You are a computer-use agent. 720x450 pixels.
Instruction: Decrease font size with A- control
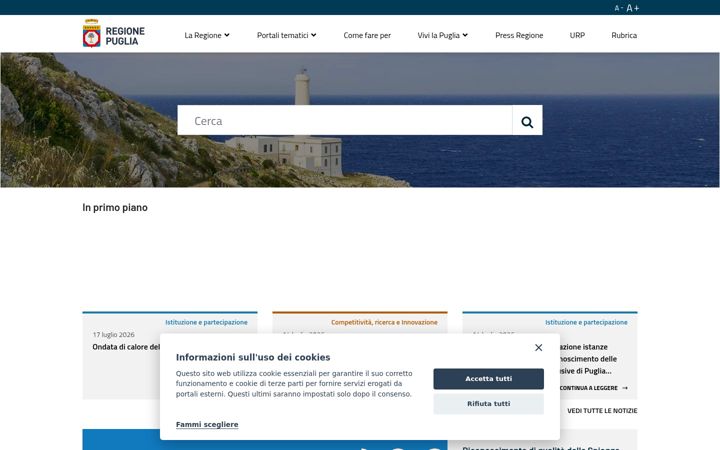[x=619, y=8]
